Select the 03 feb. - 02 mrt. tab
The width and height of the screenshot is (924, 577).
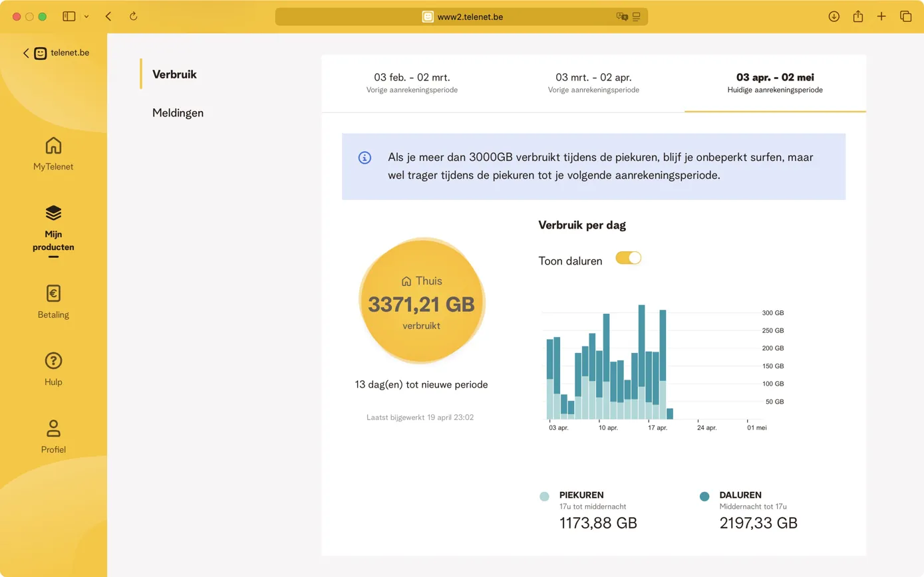coord(412,83)
